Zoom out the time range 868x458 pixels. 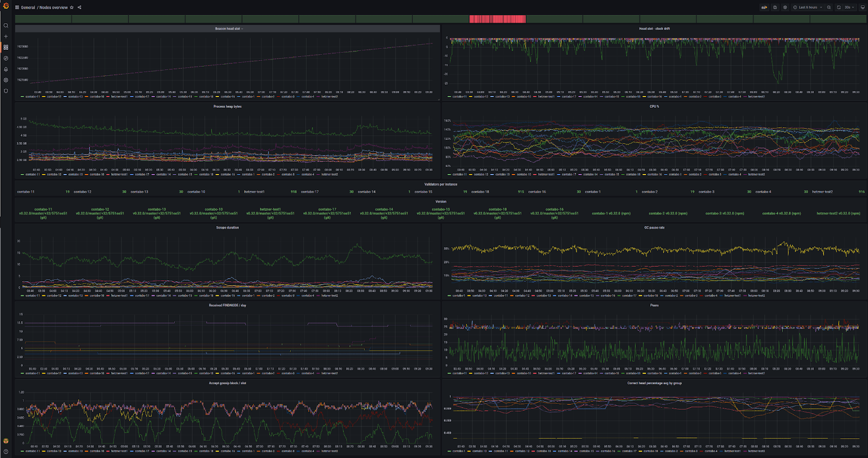829,8
